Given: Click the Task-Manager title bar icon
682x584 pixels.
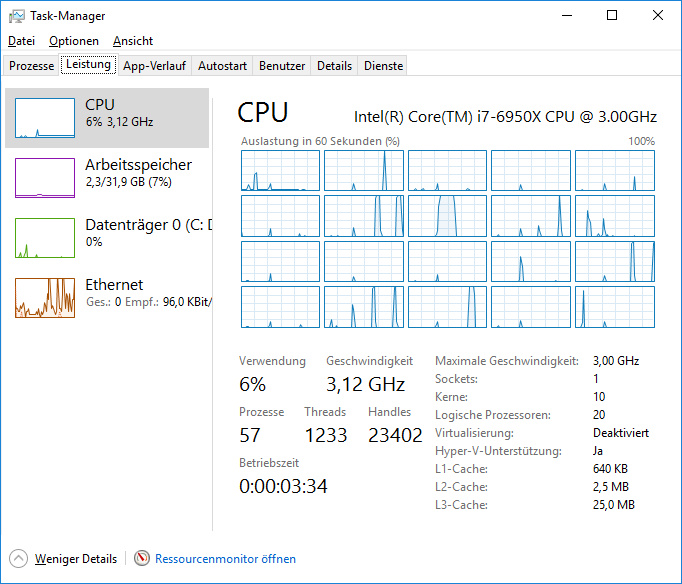Looking at the screenshot, I should [17, 15].
